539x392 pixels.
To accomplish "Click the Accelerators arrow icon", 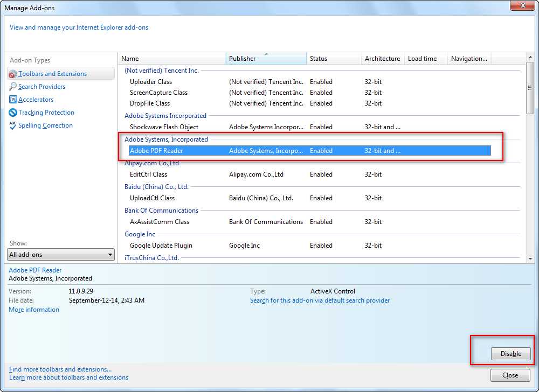I will (13, 100).
